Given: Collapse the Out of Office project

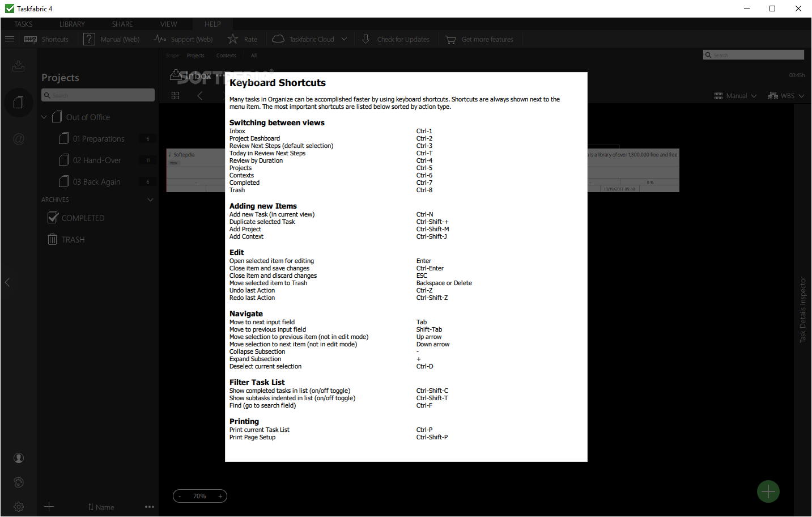Looking at the screenshot, I should (44, 117).
